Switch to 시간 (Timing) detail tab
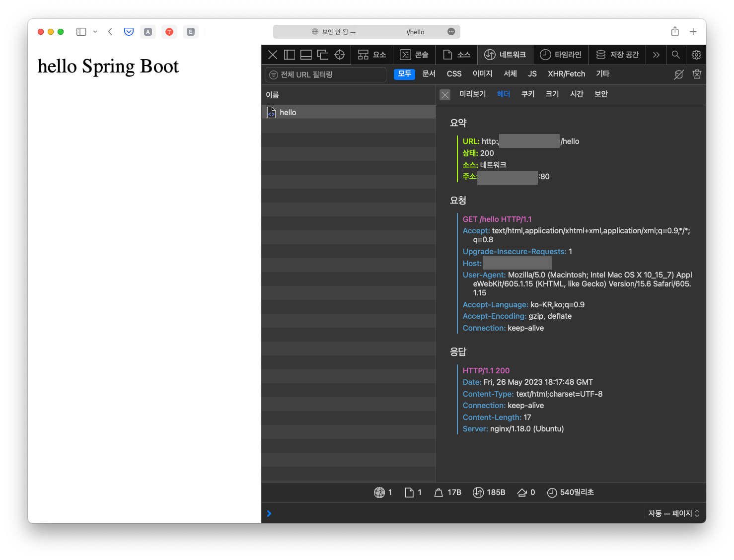The image size is (734, 560). point(577,94)
